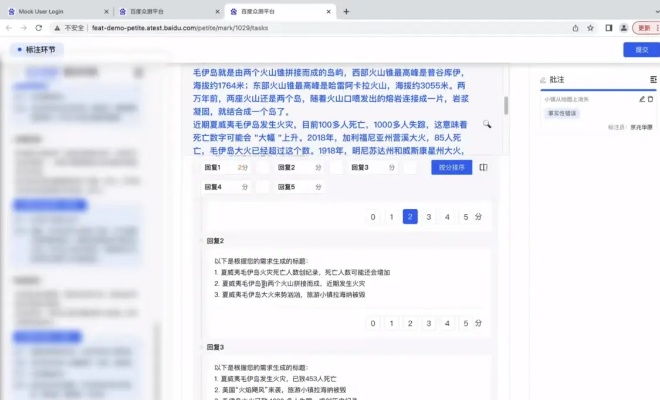Close the Mock User Login tab

[106, 12]
